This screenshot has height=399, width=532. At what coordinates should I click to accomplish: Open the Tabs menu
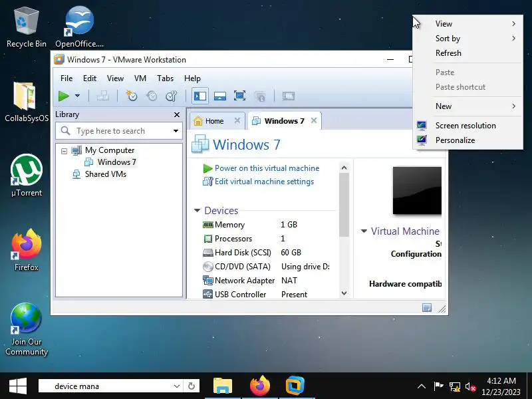pyautogui.click(x=165, y=78)
